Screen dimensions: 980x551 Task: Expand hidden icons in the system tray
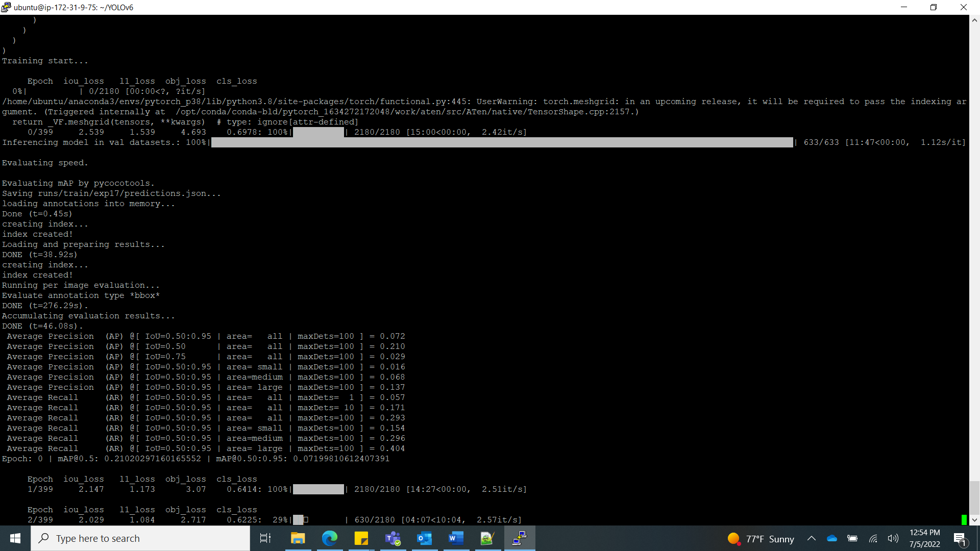(812, 538)
